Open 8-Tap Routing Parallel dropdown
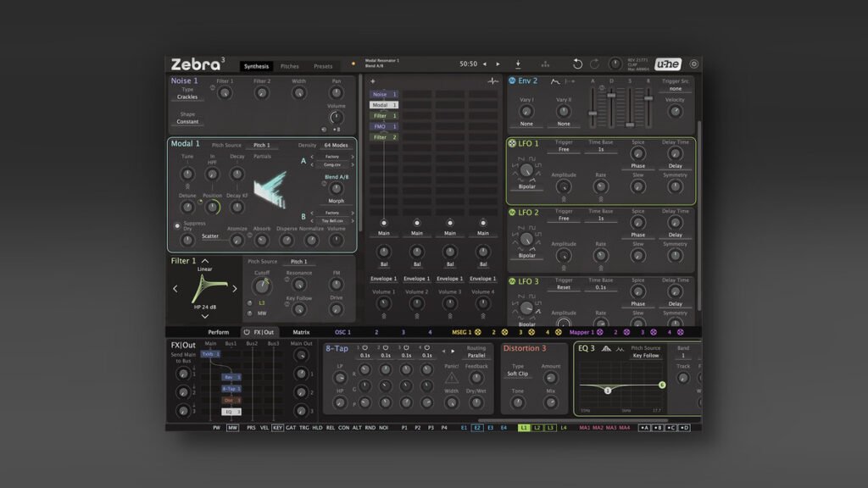The width and height of the screenshot is (868, 488). (476, 355)
